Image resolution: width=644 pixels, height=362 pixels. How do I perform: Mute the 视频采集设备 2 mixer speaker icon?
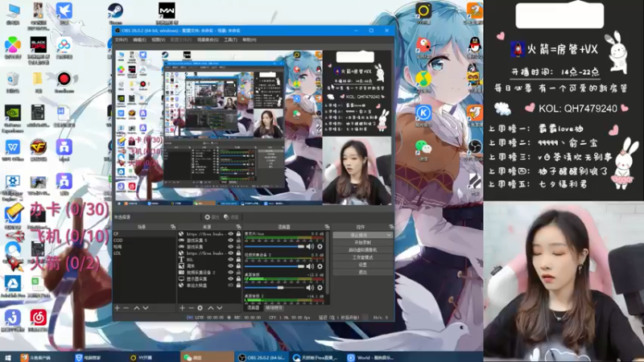pos(310,267)
